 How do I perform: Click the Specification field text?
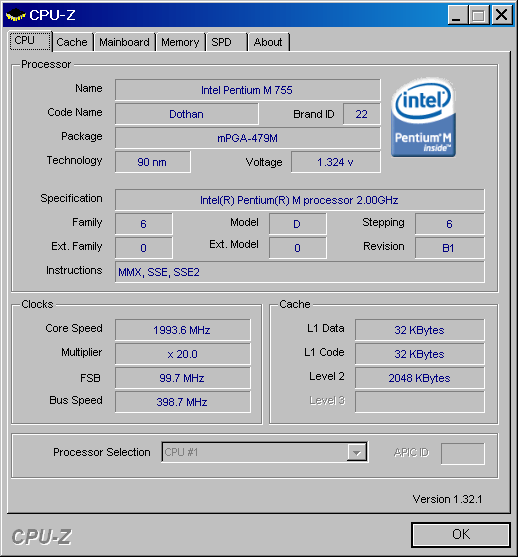click(x=299, y=200)
